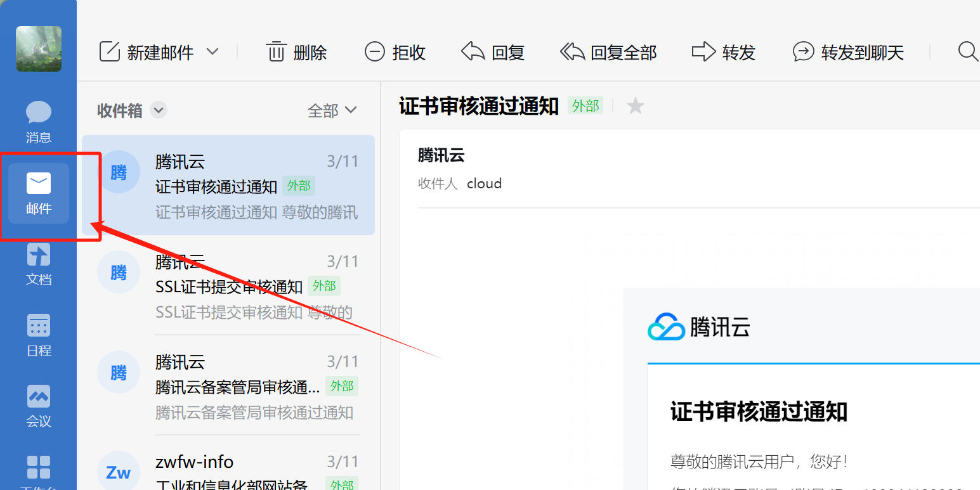Click the 腾 avatar of SSL证书 email
This screenshot has width=980, height=490.
(119, 273)
